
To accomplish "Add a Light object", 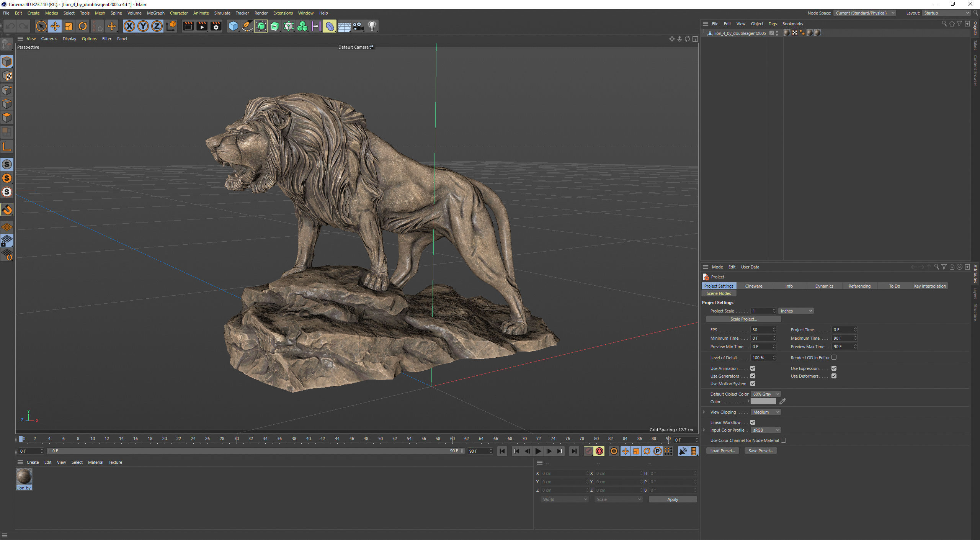I will click(372, 26).
